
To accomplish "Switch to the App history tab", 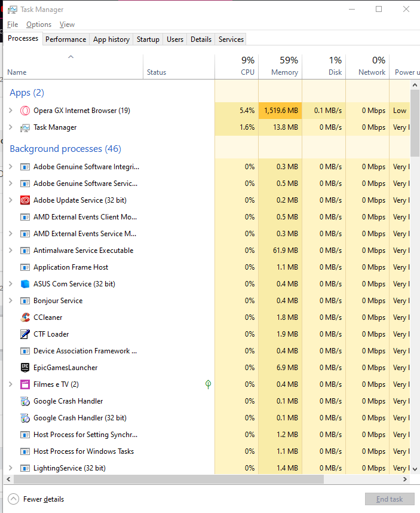I will click(112, 39).
